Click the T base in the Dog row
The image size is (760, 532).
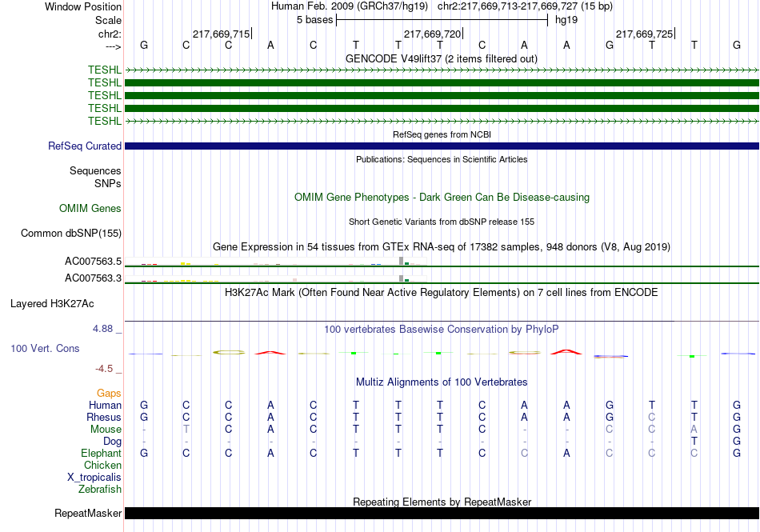tap(694, 442)
